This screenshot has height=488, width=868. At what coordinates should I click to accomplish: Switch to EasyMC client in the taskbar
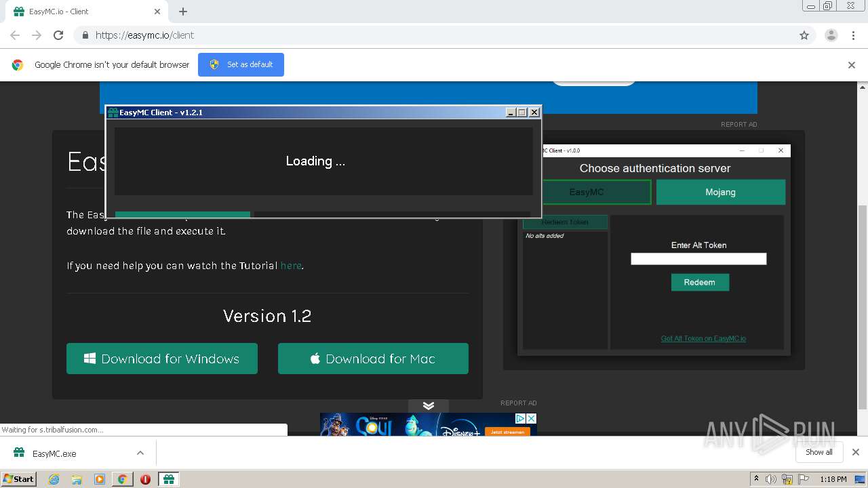coord(169,479)
